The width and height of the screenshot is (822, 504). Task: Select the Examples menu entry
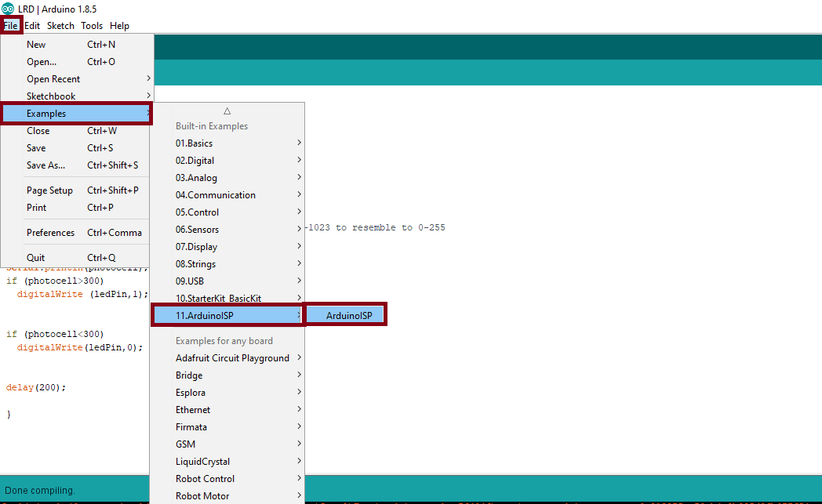(77, 114)
